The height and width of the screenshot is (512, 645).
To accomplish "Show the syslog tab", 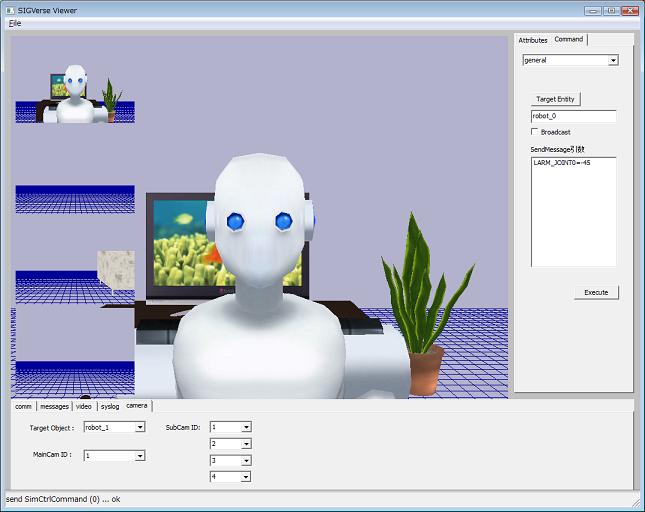I will pyautogui.click(x=110, y=406).
